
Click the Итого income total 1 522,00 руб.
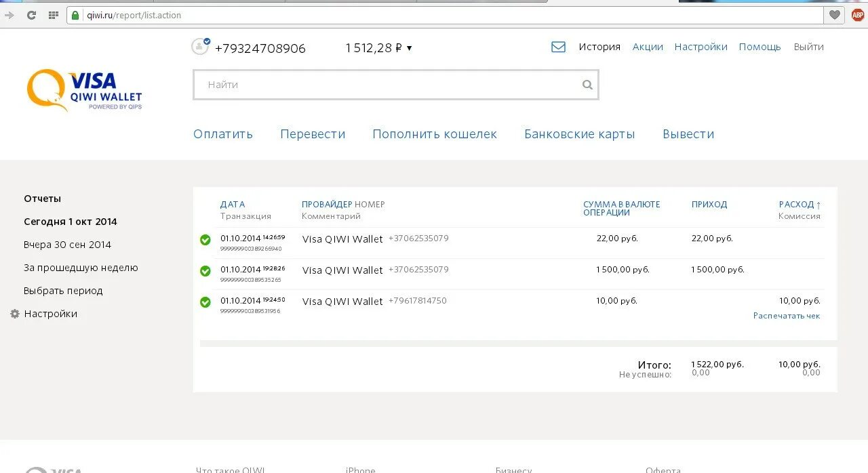717,365
